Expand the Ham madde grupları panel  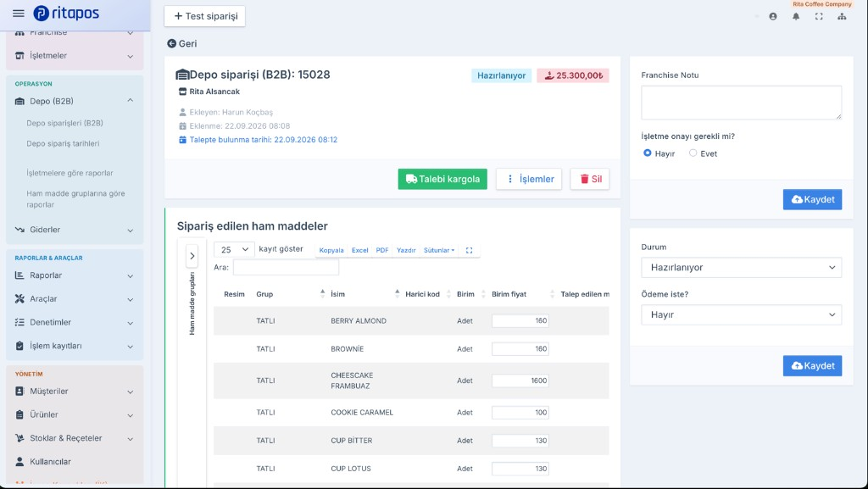[x=192, y=256]
